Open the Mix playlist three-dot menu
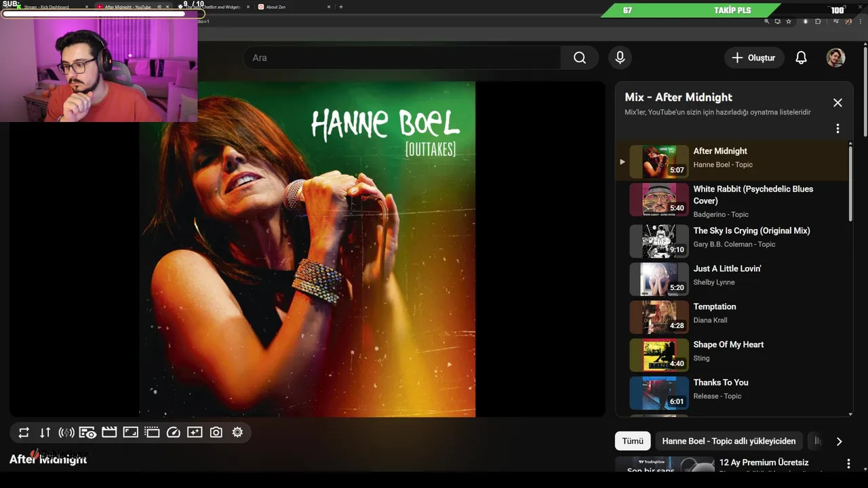The image size is (868, 488). tap(837, 128)
